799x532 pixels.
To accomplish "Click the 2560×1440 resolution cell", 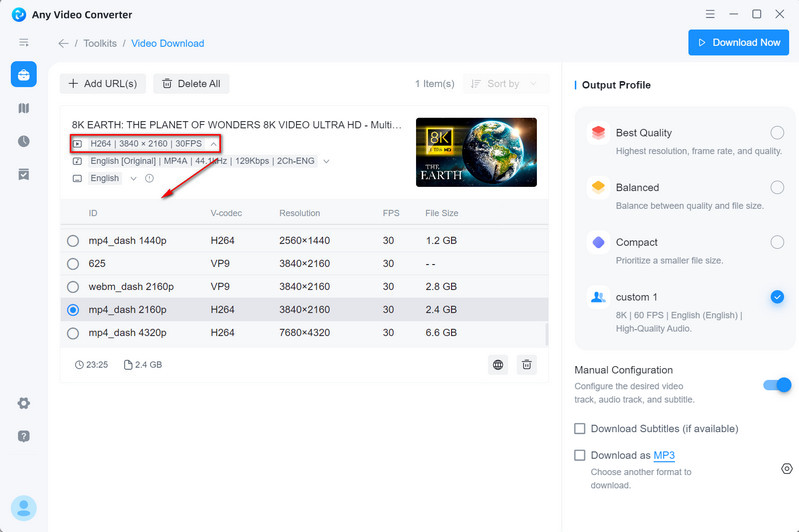I will pyautogui.click(x=305, y=241).
